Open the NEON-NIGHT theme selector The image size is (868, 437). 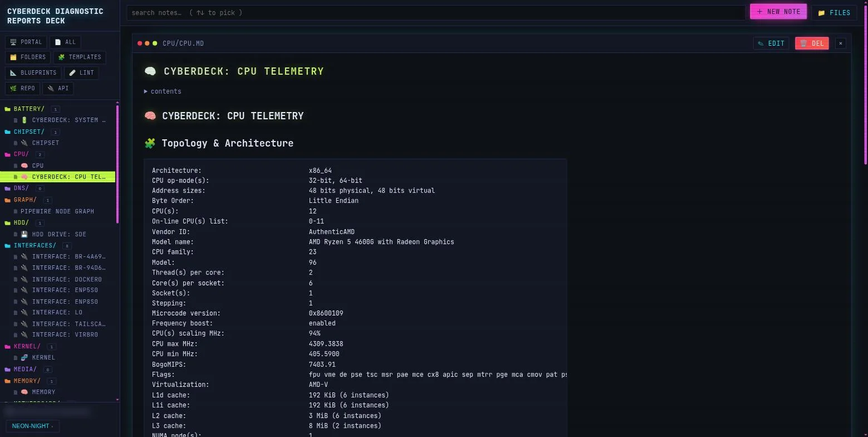32,426
